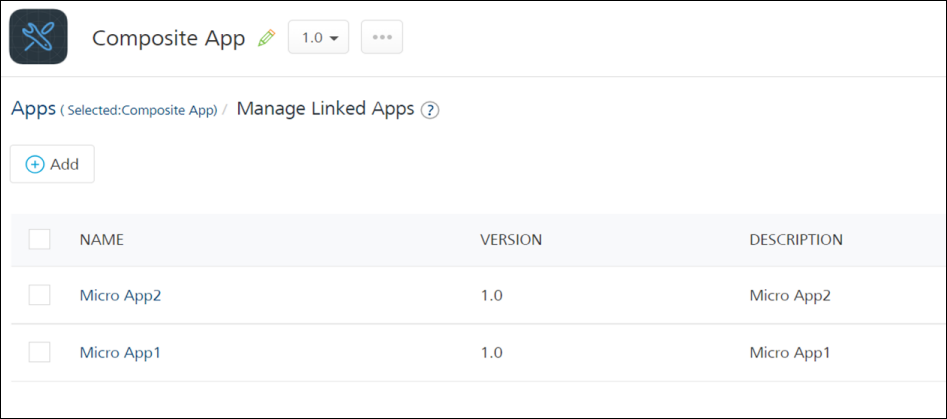Click the Micro App2 description cell
Image resolution: width=947 pixels, height=419 pixels.
[790, 296]
